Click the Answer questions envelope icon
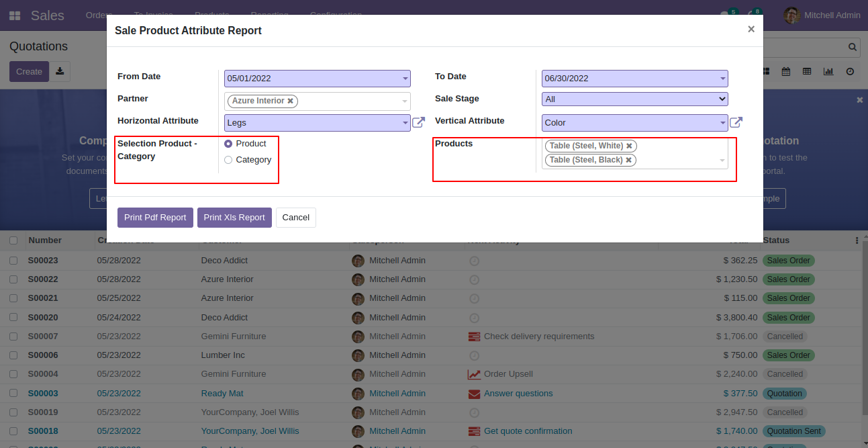This screenshot has width=868, height=448. 474,394
